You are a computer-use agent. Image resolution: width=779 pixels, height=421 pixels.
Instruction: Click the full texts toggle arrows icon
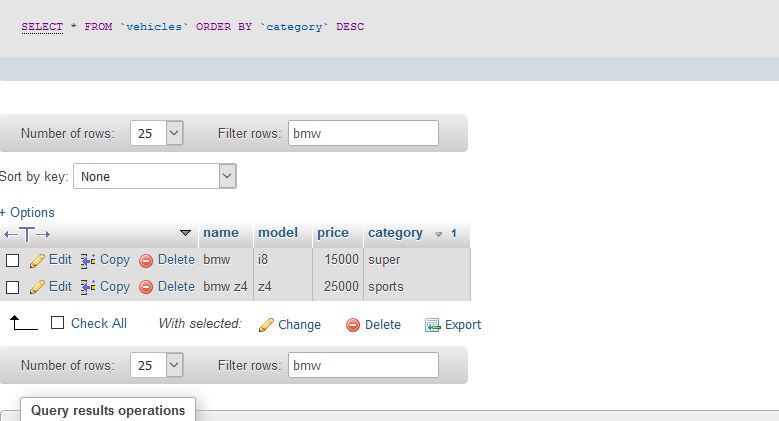27,234
